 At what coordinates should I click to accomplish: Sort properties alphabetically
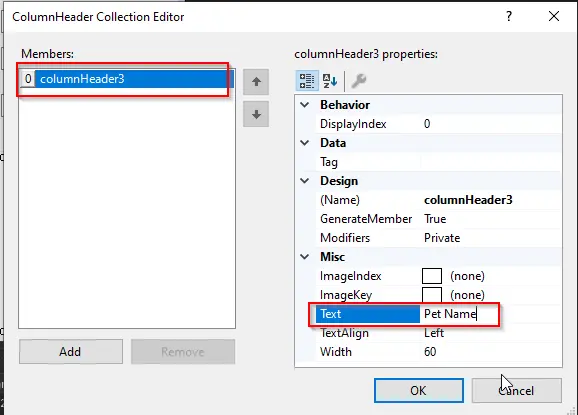pos(330,81)
